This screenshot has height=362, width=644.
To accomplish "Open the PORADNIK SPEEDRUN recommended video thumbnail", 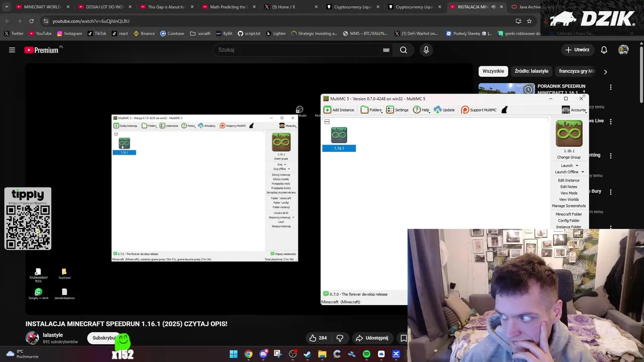I will pyautogui.click(x=506, y=88).
